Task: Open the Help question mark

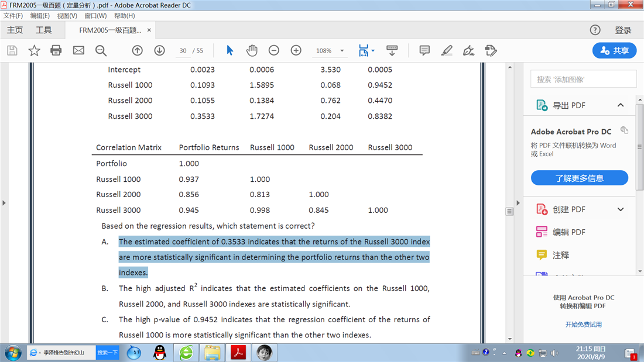Action: coord(595,30)
